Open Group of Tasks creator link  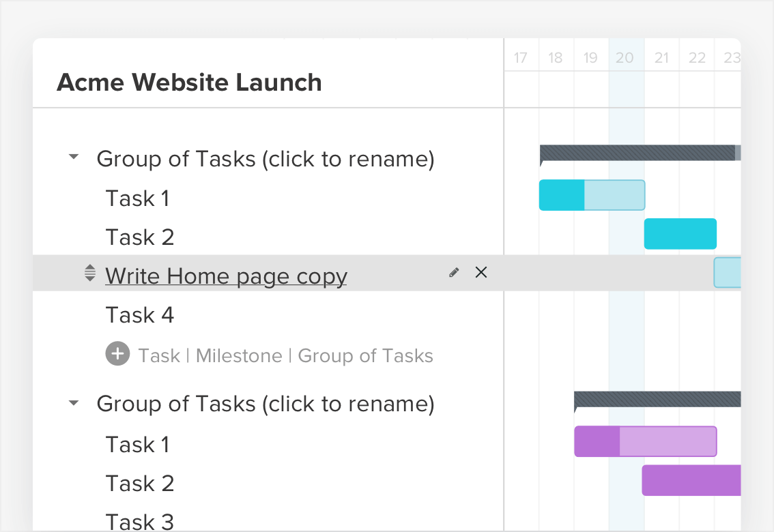366,355
